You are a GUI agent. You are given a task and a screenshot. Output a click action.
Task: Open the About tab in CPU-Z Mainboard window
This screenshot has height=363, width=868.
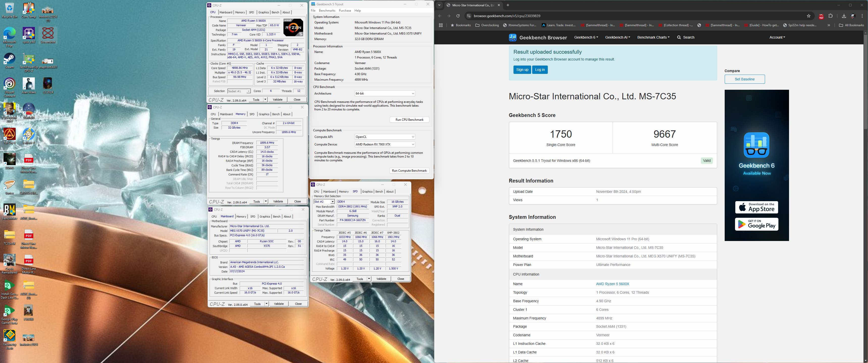[x=287, y=217]
